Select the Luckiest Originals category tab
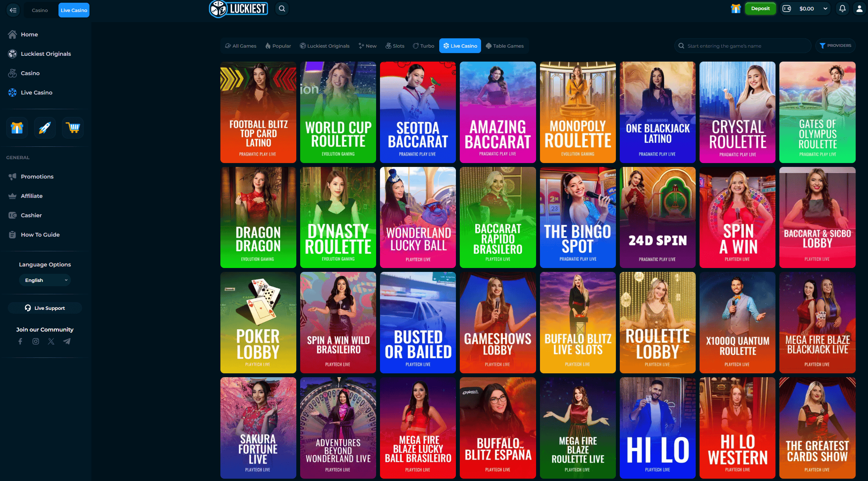868x481 pixels. coord(325,46)
